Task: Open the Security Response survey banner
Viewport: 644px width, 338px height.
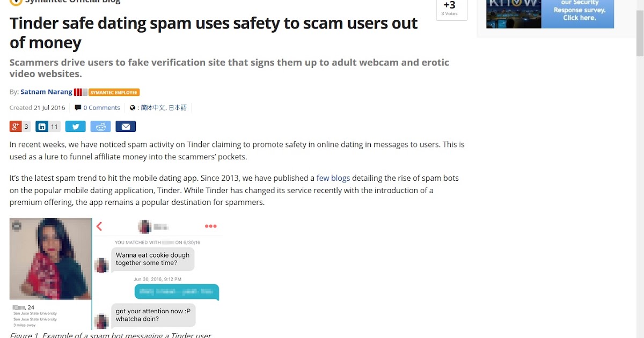Action: 550,13
